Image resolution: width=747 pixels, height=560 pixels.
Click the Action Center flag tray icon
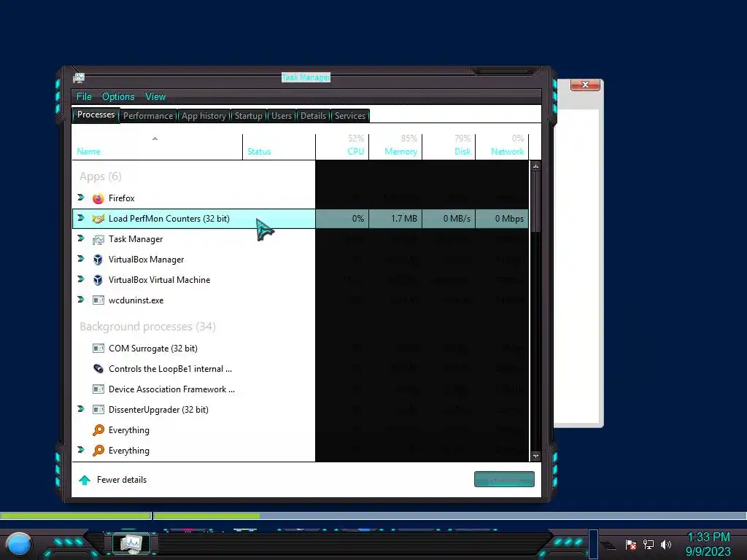pos(631,544)
